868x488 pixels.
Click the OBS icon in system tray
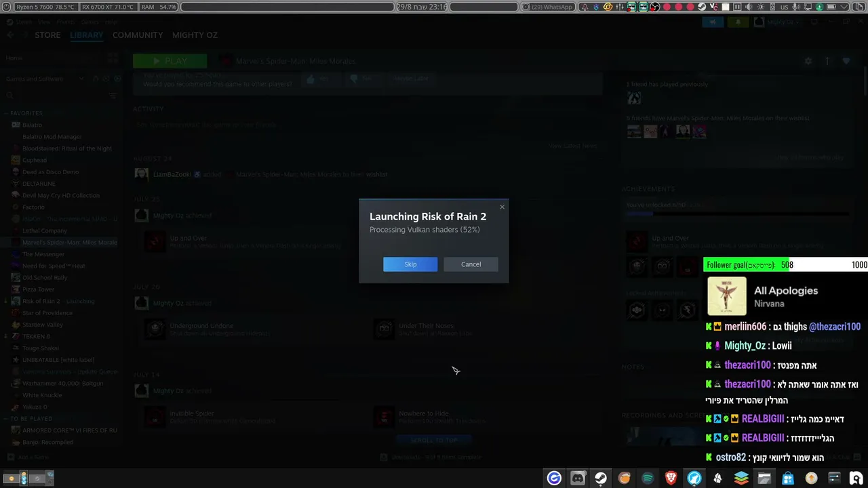point(654,7)
